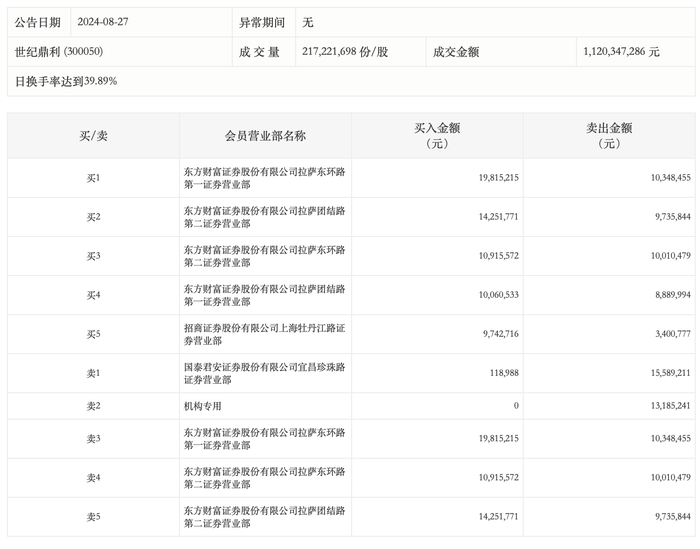Click 招商证券上海牡丹江路证券营业部 name
This screenshot has width=700, height=549.
tap(265, 334)
